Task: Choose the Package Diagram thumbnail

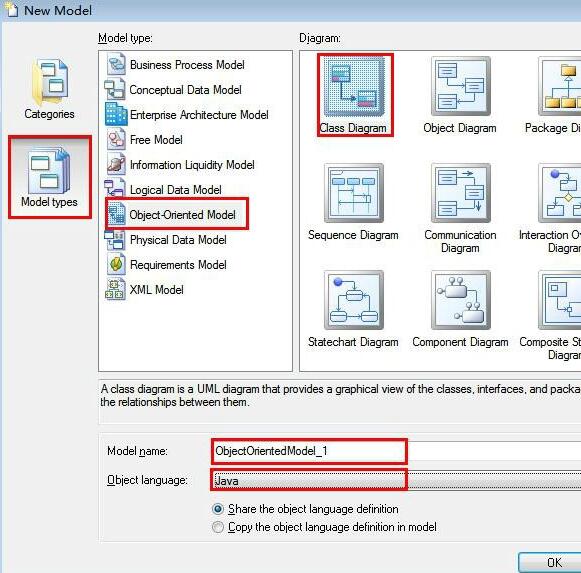Action: [560, 86]
